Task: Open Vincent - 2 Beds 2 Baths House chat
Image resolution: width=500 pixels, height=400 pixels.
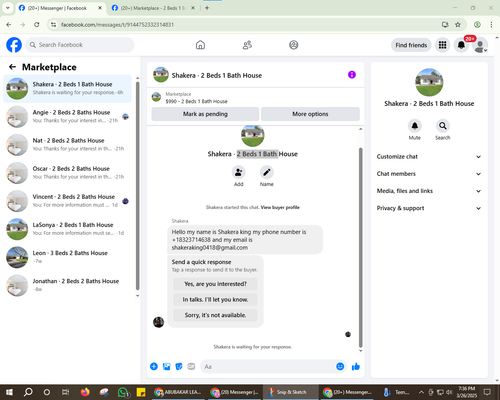Action: [x=67, y=201]
